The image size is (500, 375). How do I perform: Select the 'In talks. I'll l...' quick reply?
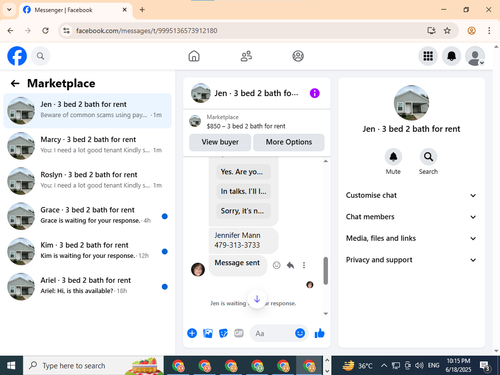click(243, 191)
